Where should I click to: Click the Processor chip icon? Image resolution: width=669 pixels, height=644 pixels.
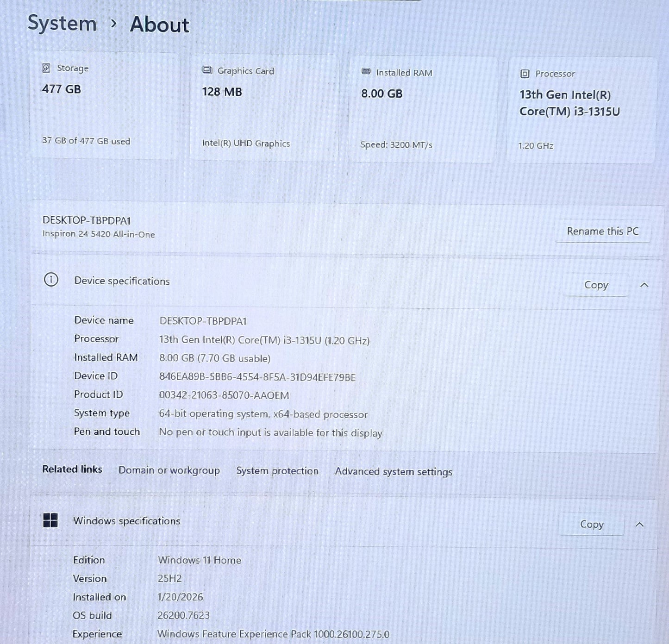tap(525, 74)
